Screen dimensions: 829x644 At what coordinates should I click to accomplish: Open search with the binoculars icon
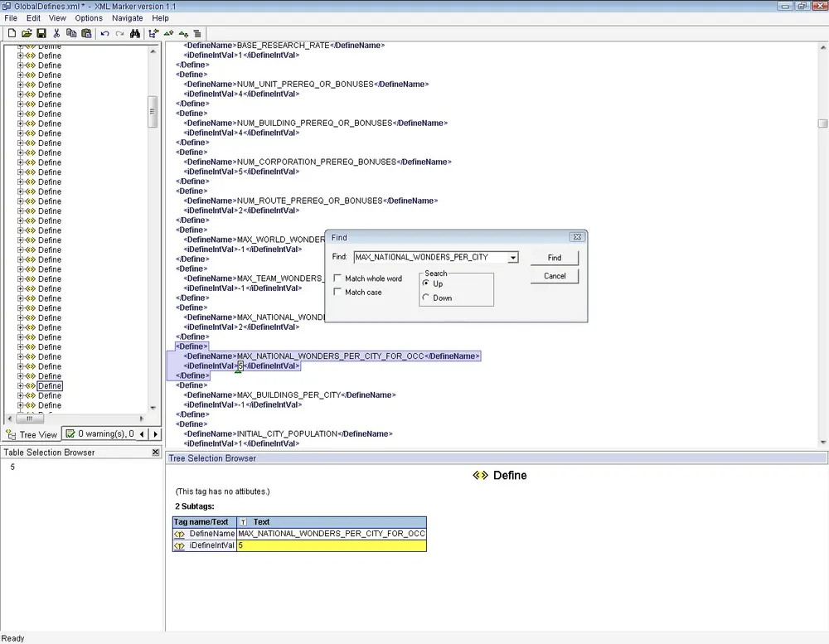click(135, 33)
